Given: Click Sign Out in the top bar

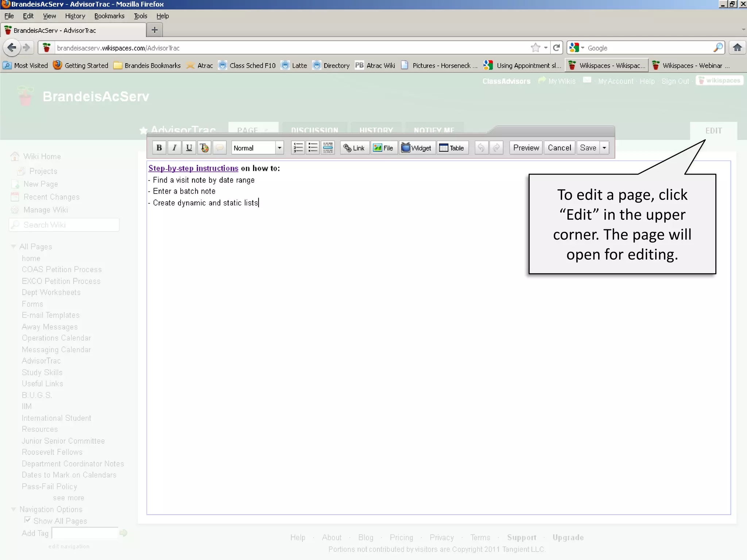Looking at the screenshot, I should tap(675, 81).
